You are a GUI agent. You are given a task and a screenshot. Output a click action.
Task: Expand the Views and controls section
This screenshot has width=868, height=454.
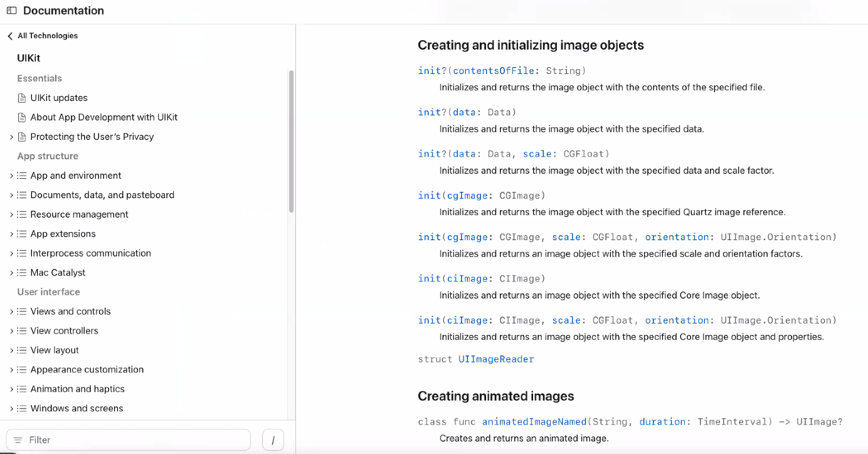tap(11, 312)
